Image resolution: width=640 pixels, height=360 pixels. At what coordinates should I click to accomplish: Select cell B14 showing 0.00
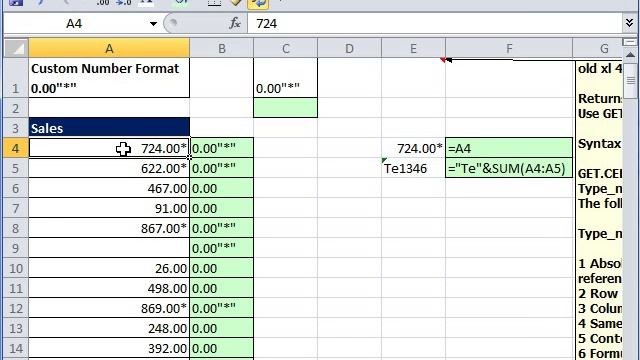click(x=222, y=348)
